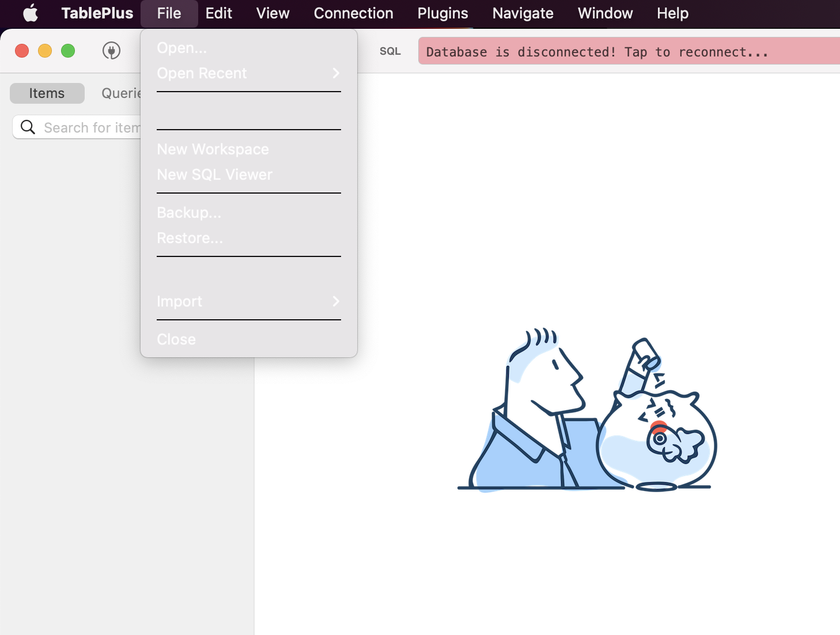Click the SQL button in toolbar
840x635 pixels.
[x=390, y=51]
